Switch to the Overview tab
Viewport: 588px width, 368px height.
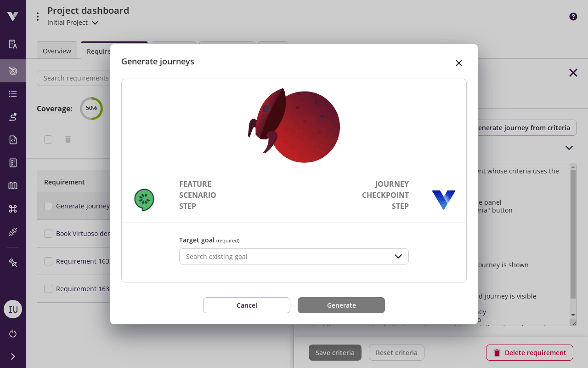57,51
